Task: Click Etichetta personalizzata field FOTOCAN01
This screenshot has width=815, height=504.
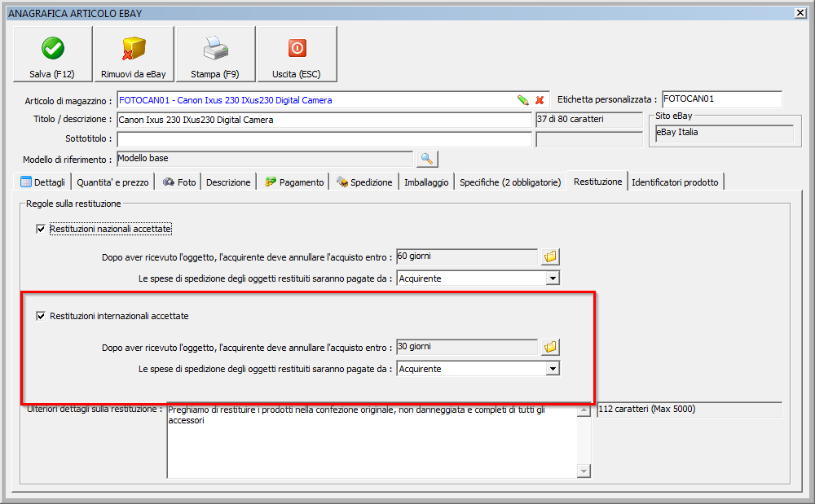Action: [722, 99]
